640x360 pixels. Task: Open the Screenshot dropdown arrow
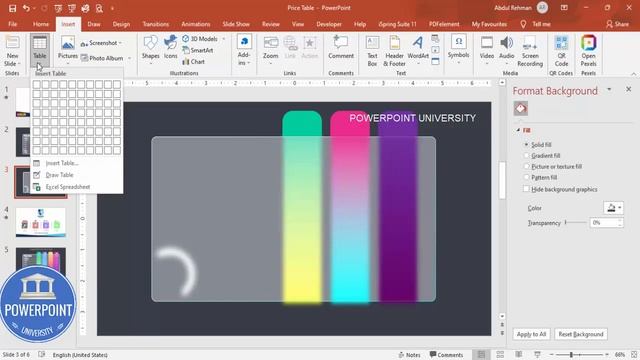click(x=120, y=43)
